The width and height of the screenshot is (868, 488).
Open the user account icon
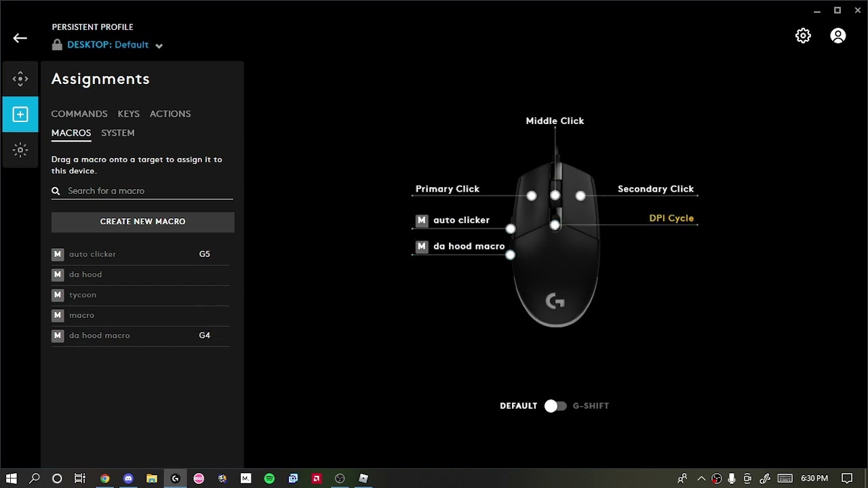click(x=838, y=36)
